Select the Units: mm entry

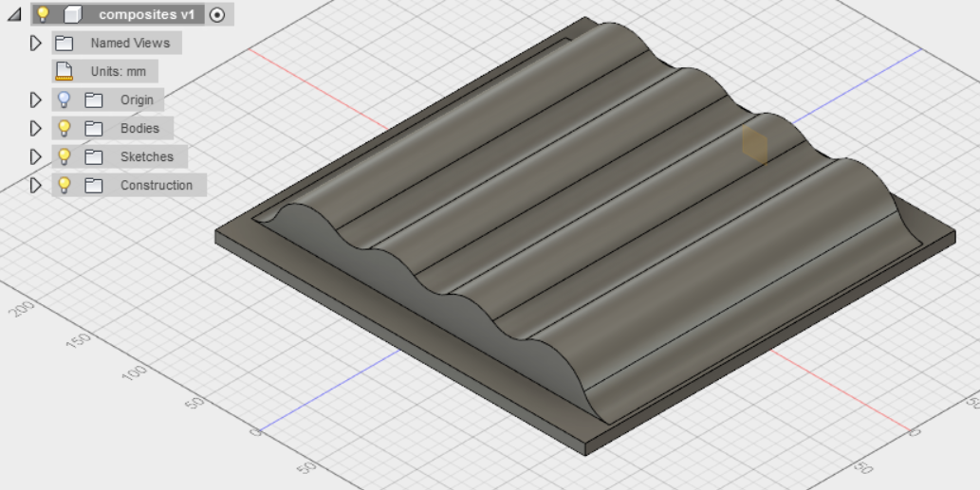(119, 71)
